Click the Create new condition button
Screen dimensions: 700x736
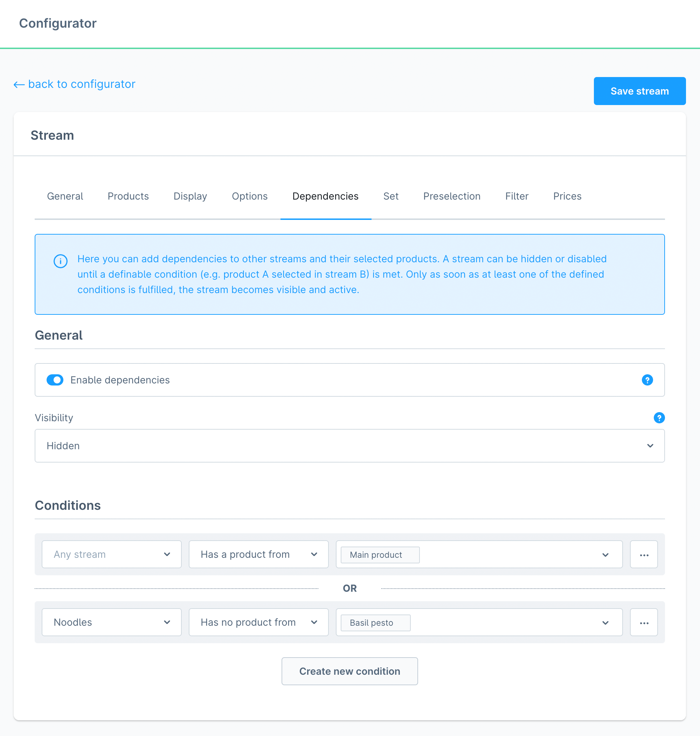click(x=350, y=671)
